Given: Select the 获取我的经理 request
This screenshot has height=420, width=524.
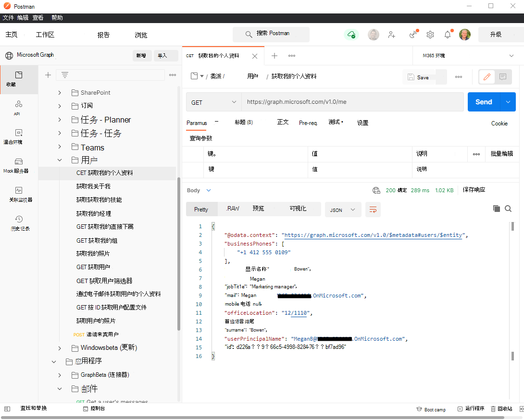Looking at the screenshot, I should pos(94,213).
